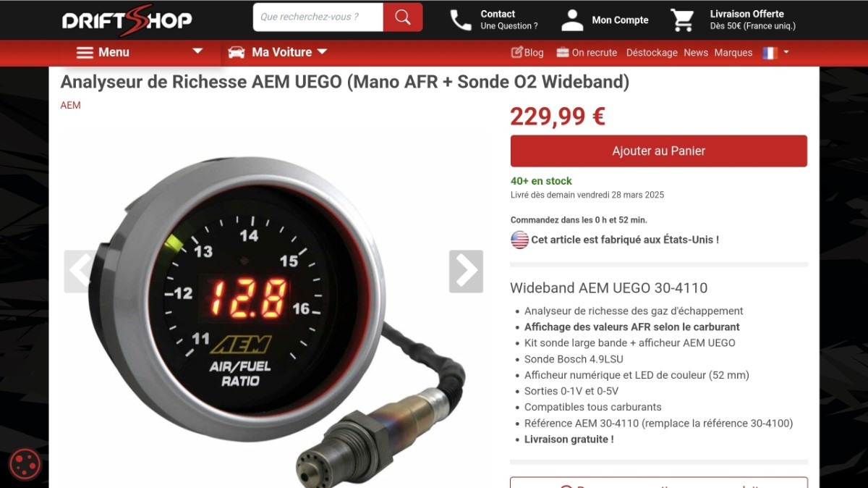Open the Blog menu item

coord(527,53)
